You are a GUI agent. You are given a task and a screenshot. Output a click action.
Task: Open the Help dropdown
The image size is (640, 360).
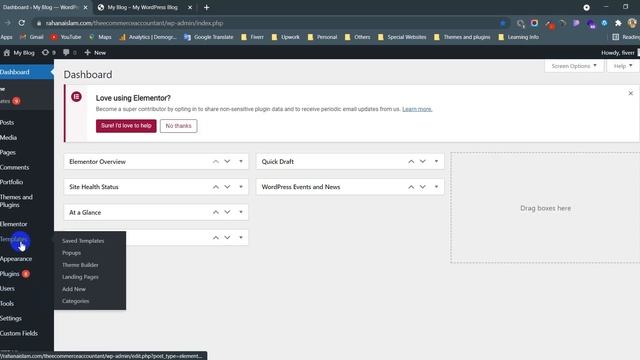[x=623, y=66]
